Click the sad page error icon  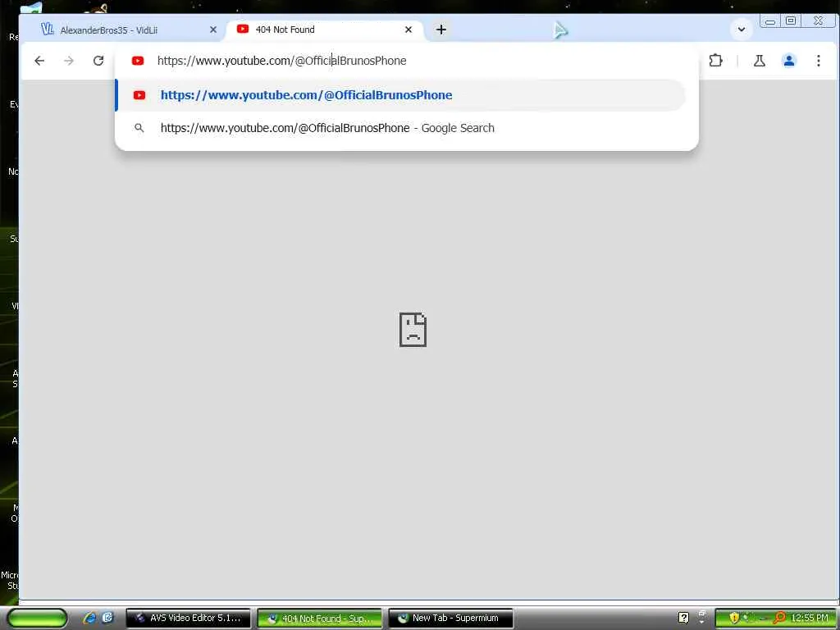pyautogui.click(x=413, y=330)
